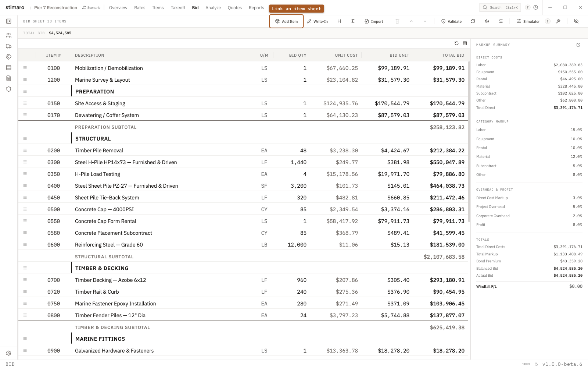The width and height of the screenshot is (588, 368).
Task: Open the Takeoff tab
Action: click(x=178, y=8)
